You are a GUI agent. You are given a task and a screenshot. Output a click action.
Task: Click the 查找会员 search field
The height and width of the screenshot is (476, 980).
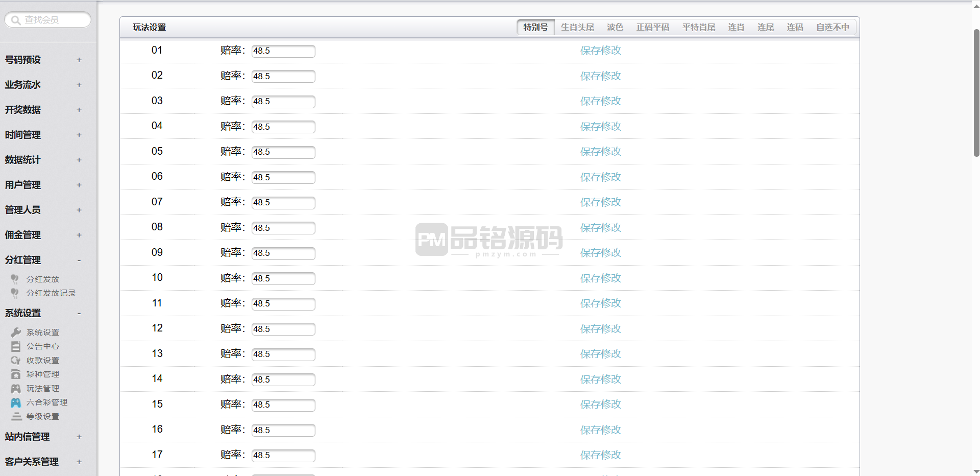[x=47, y=20]
